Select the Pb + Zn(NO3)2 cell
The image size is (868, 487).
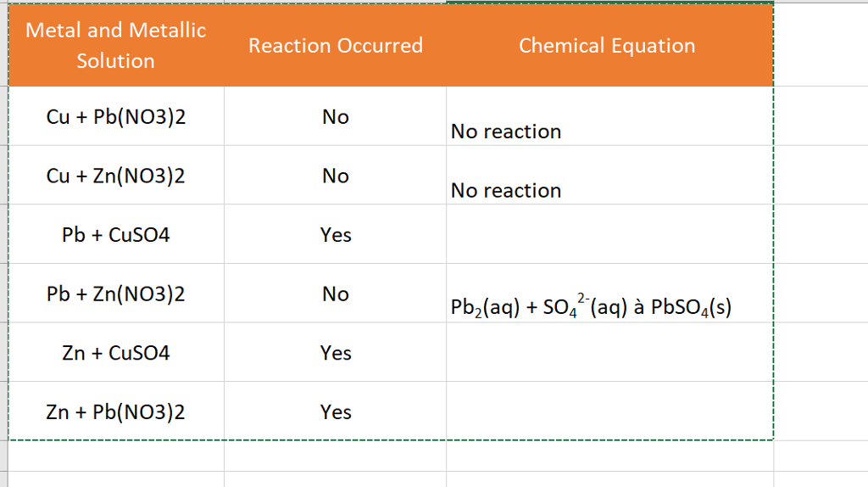116,293
